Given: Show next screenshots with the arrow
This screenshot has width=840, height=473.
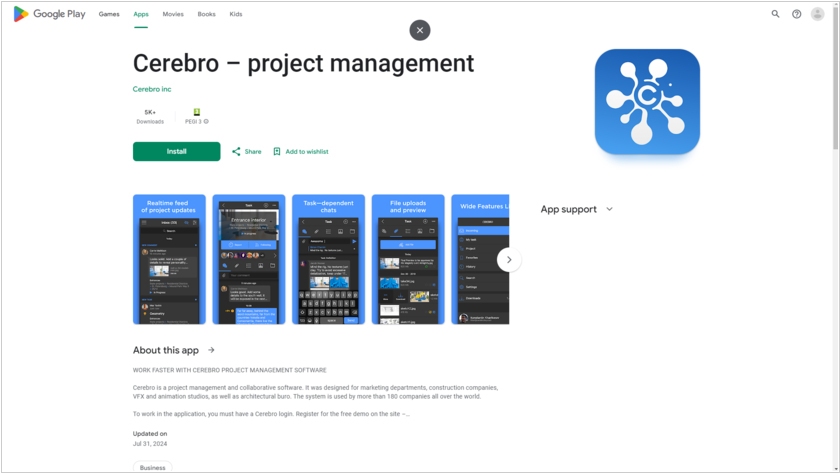Looking at the screenshot, I should [x=509, y=259].
